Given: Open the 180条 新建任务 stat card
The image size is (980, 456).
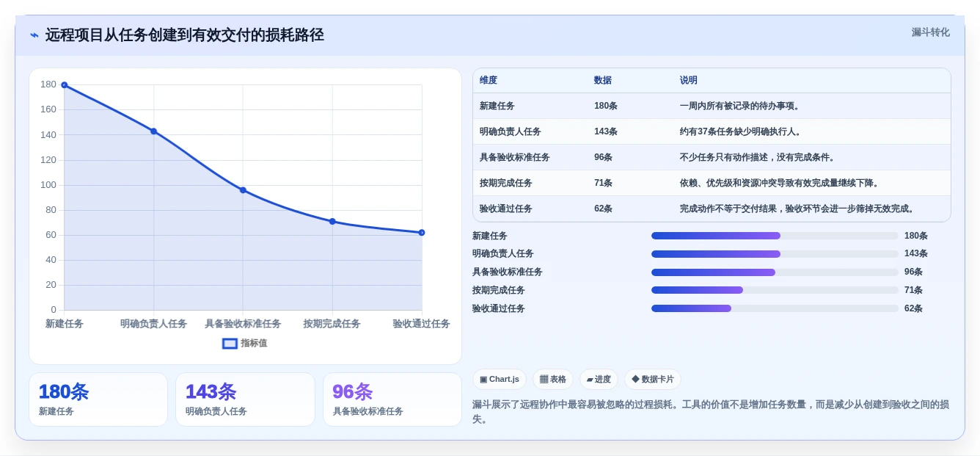Looking at the screenshot, I should (x=98, y=399).
